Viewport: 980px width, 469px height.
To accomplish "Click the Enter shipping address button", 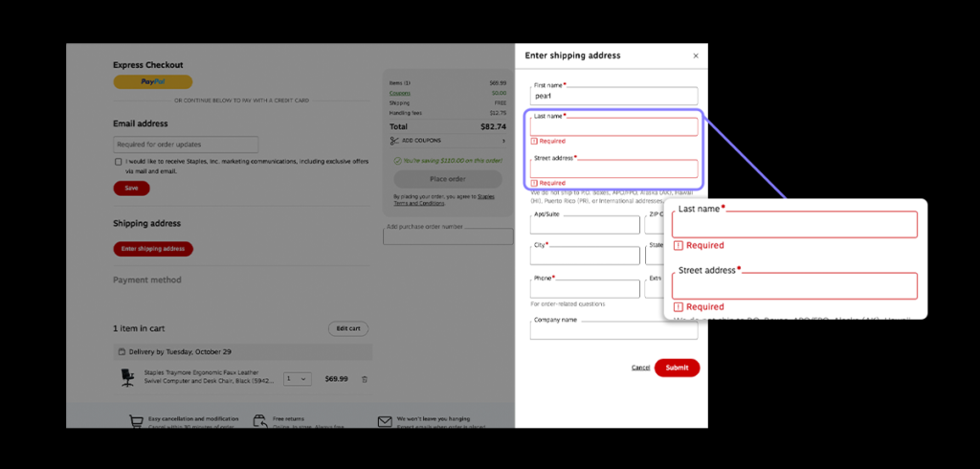I will pyautogui.click(x=153, y=249).
